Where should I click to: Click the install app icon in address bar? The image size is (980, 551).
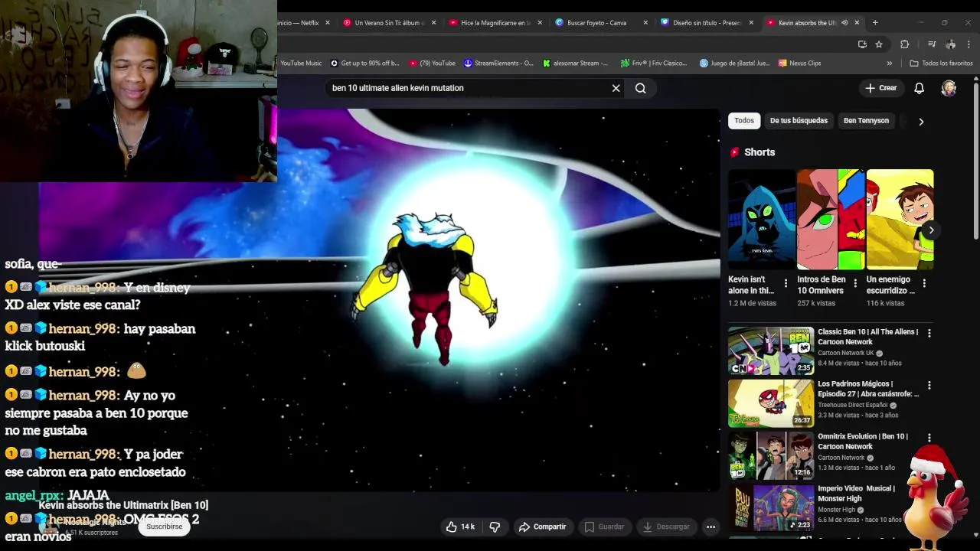click(x=862, y=44)
